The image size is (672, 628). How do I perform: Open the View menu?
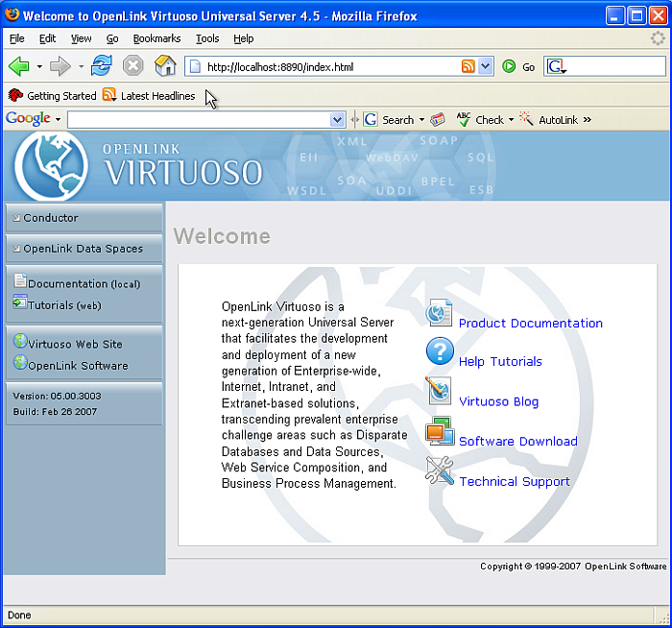point(81,38)
